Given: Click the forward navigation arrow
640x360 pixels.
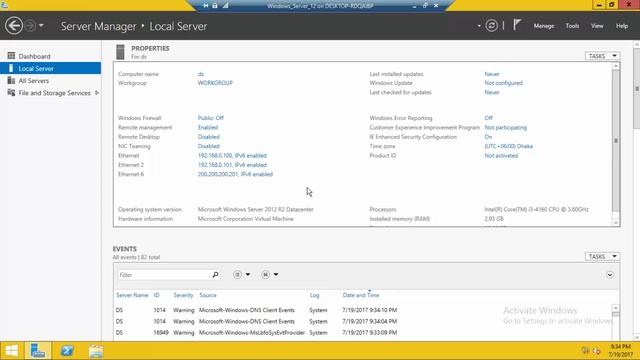Looking at the screenshot, I should tap(30, 26).
